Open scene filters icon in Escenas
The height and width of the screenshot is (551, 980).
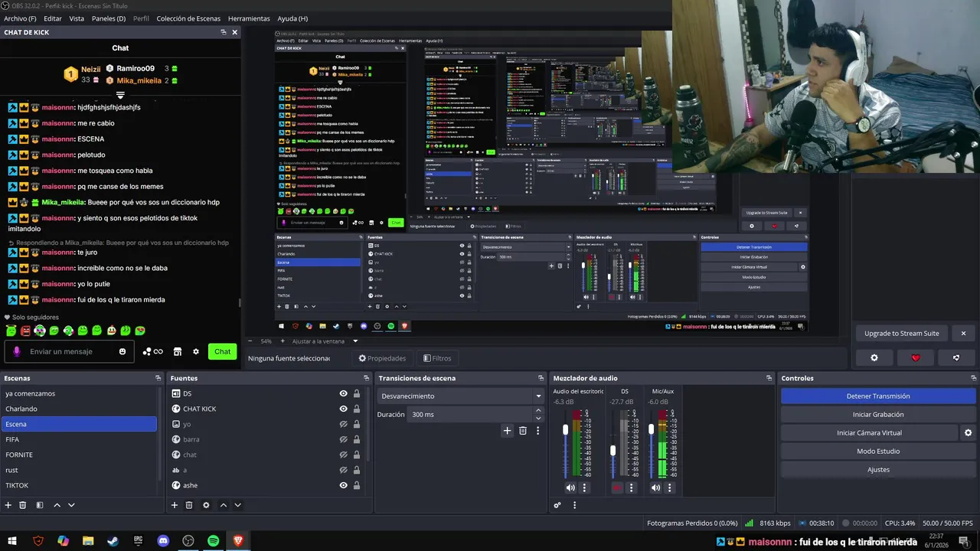(40, 505)
